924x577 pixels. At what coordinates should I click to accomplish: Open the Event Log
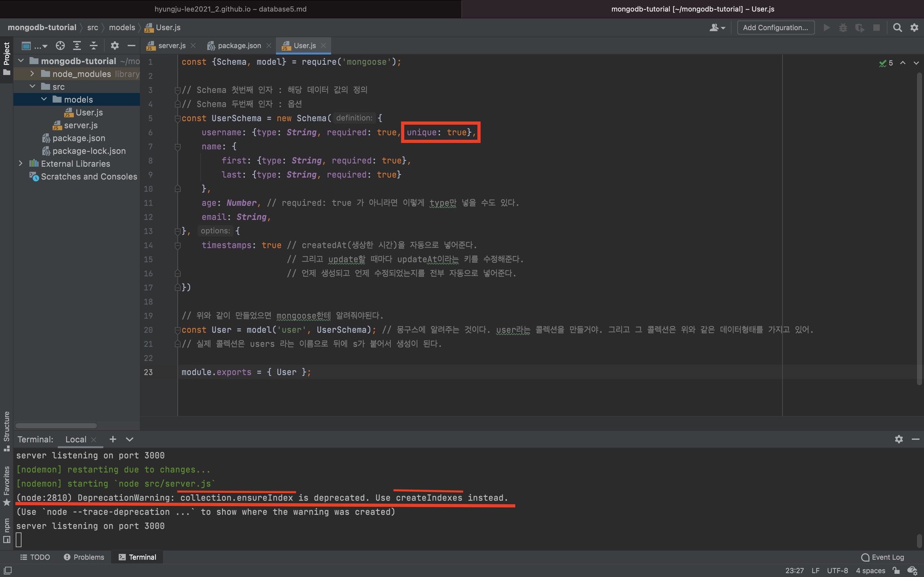[883, 557]
